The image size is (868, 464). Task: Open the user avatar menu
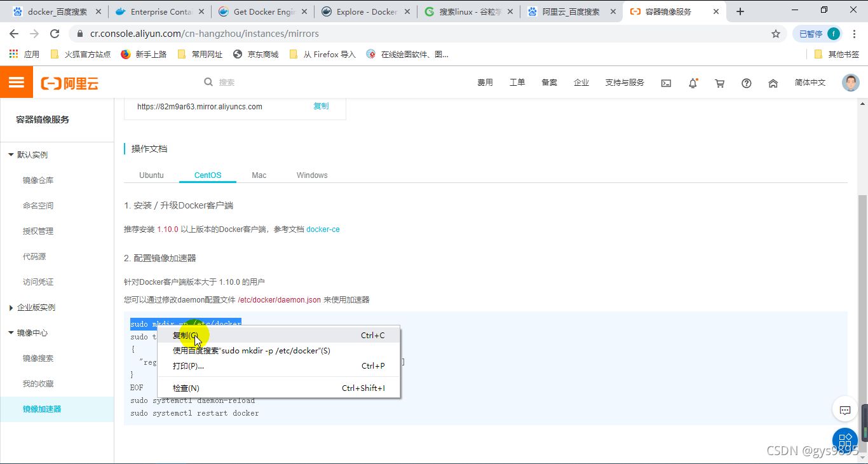(850, 83)
